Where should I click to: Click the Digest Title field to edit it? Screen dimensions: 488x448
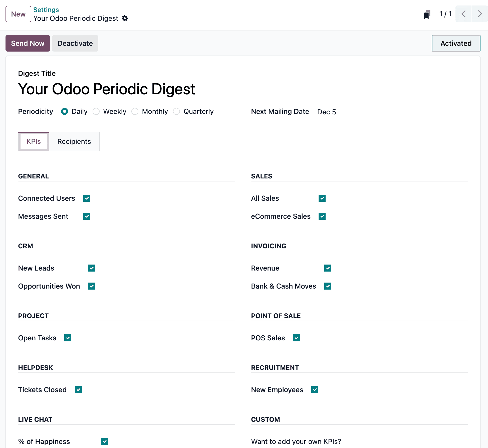point(106,89)
